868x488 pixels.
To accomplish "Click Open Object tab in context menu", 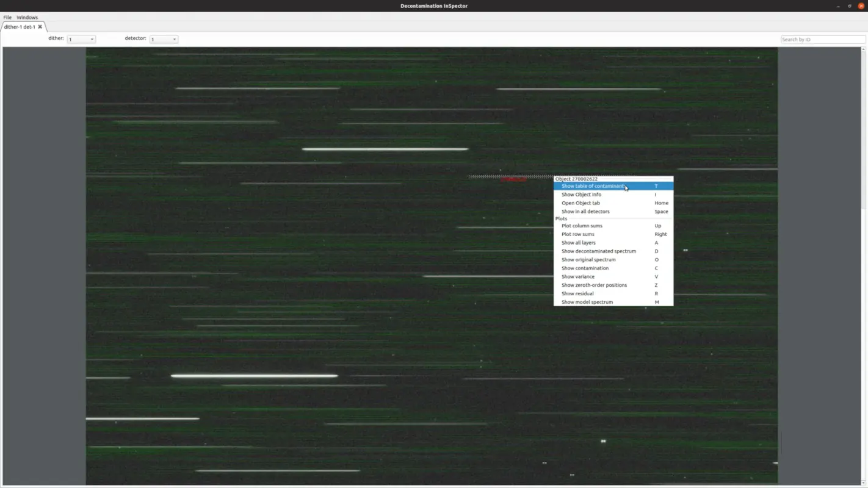I will click(580, 203).
